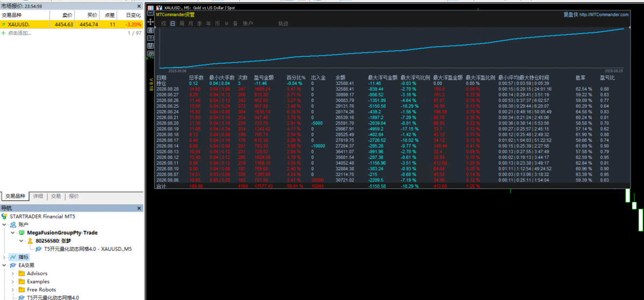Click the four-arrow move icon on MTCommander panel
644x300 pixels.
(x=150, y=21)
